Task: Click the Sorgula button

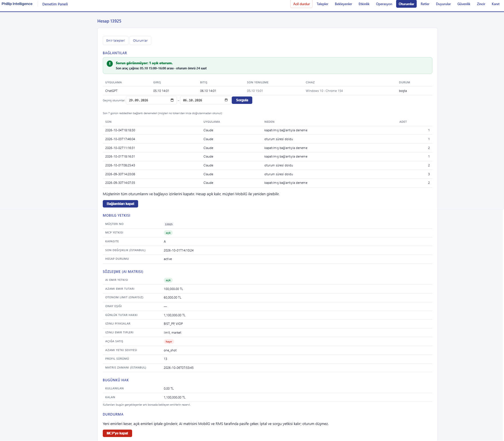Action: point(242,100)
